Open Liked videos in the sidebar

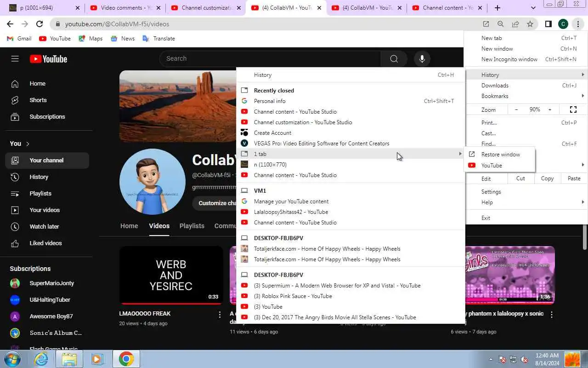point(47,243)
